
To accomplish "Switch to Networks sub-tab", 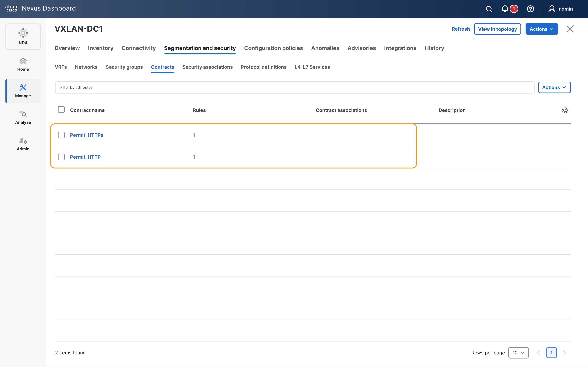I will click(86, 67).
